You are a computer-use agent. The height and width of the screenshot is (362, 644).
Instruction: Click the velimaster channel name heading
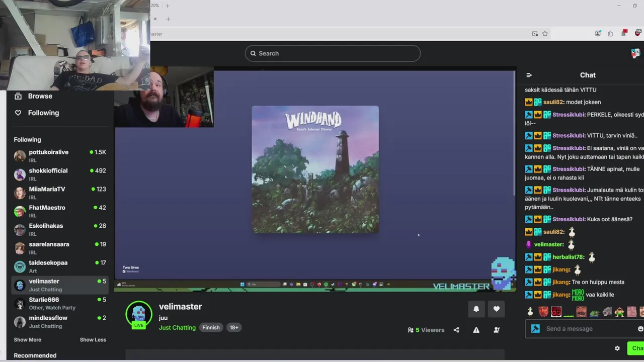tap(180, 306)
